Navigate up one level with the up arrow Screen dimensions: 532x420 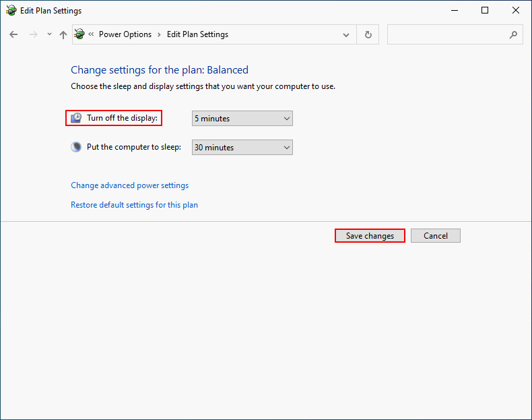tap(63, 34)
